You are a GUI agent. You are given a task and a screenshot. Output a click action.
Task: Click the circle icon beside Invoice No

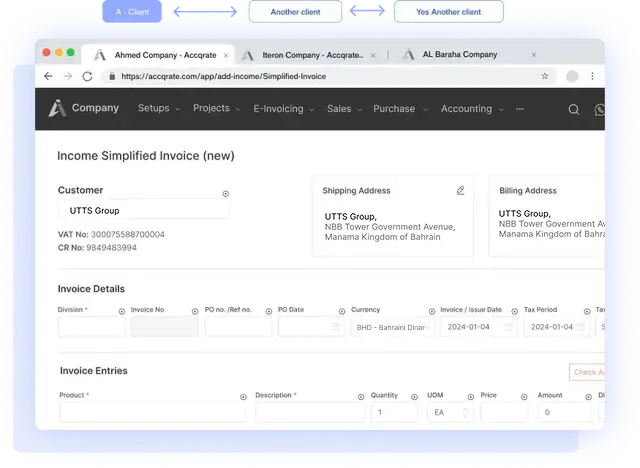(x=195, y=311)
